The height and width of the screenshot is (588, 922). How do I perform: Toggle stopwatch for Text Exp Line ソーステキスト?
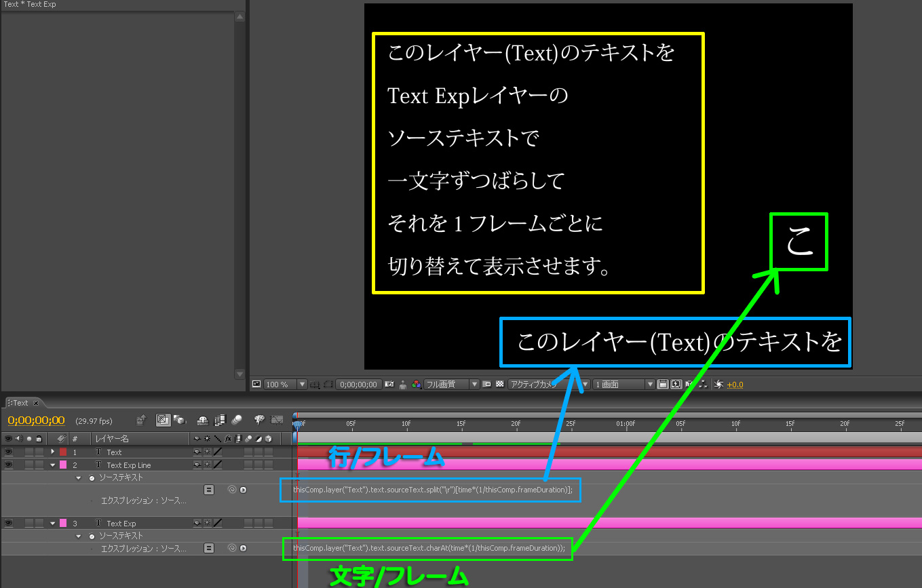tap(92, 477)
